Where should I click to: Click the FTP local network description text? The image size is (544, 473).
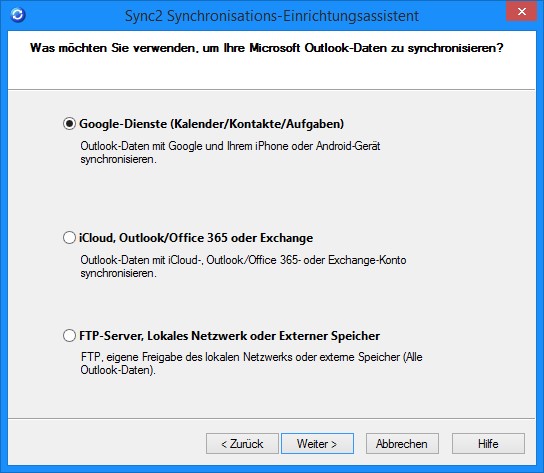[252, 363]
